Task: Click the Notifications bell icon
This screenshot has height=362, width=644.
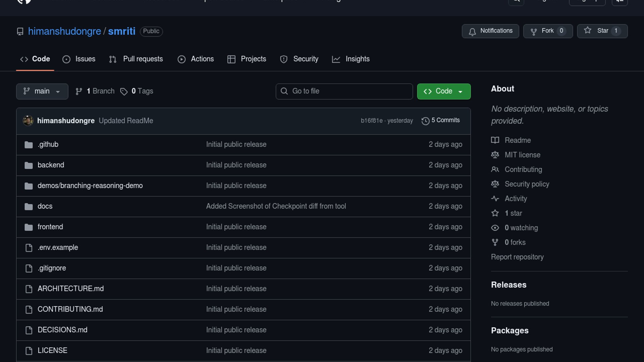Action: click(472, 32)
